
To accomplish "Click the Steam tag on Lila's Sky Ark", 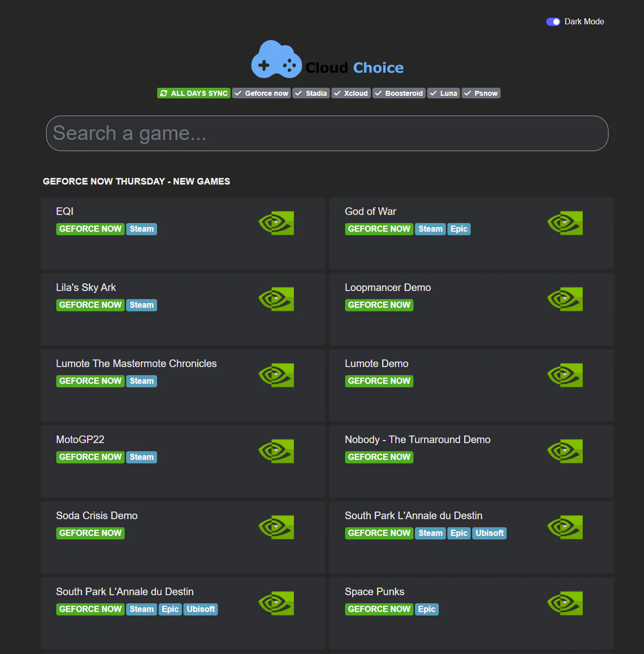I will click(141, 305).
